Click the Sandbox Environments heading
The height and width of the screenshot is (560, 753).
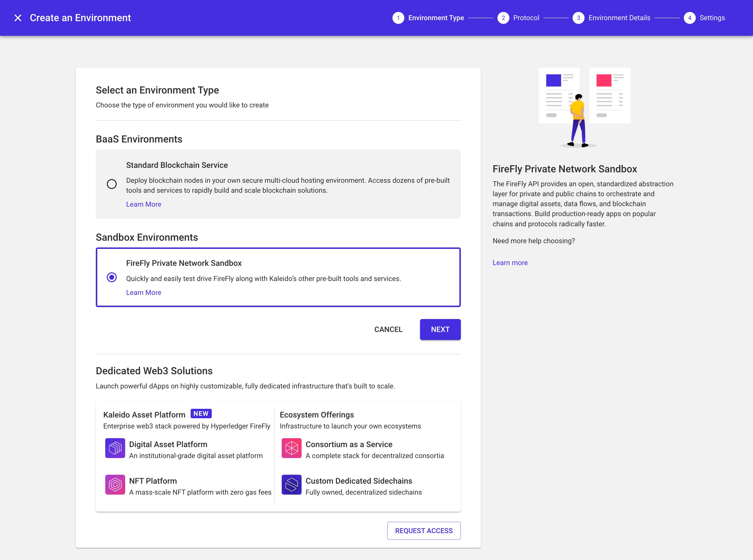point(147,237)
